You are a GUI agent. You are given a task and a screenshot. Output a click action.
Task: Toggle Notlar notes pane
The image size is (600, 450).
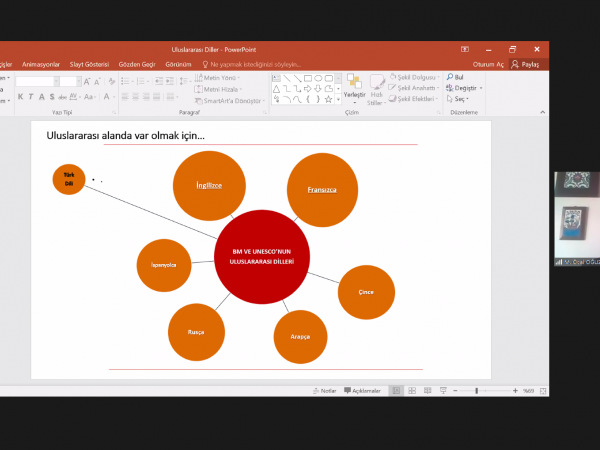coord(324,391)
